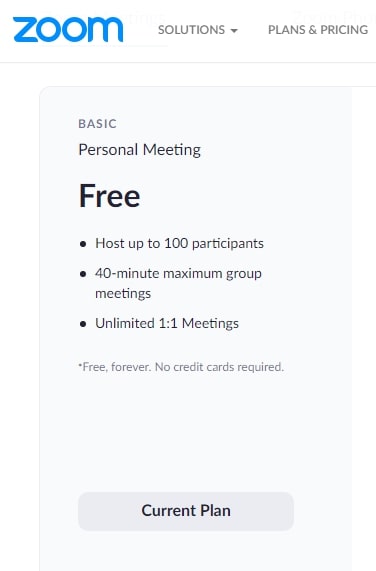Click bullet dot before 'Host up to 100'
Screen dimensions: 376x571
point(83,244)
